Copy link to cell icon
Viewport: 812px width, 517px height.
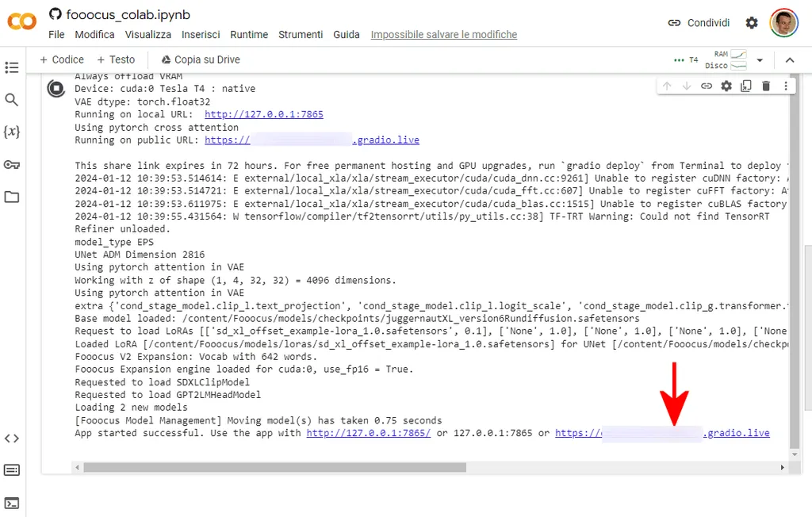[x=706, y=86]
